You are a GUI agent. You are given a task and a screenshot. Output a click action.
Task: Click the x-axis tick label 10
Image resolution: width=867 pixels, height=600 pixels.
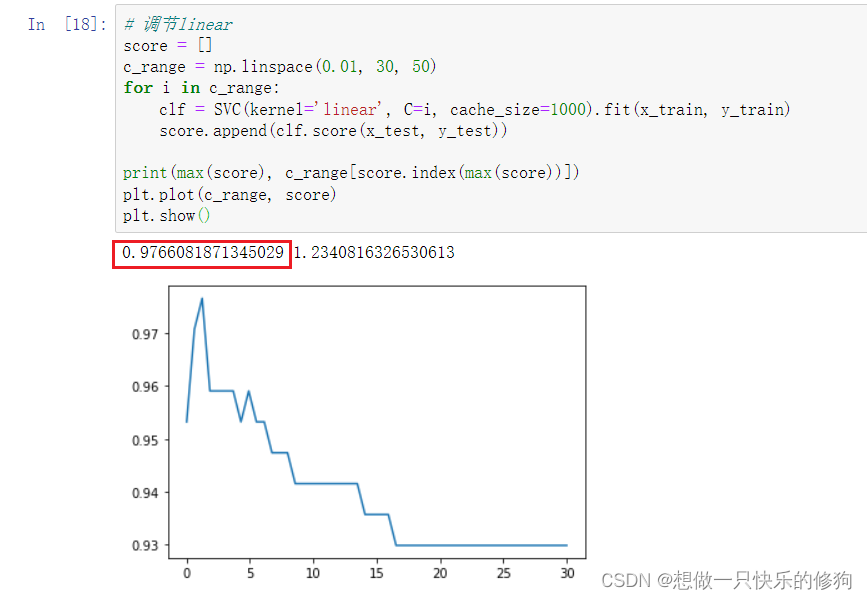pos(313,573)
